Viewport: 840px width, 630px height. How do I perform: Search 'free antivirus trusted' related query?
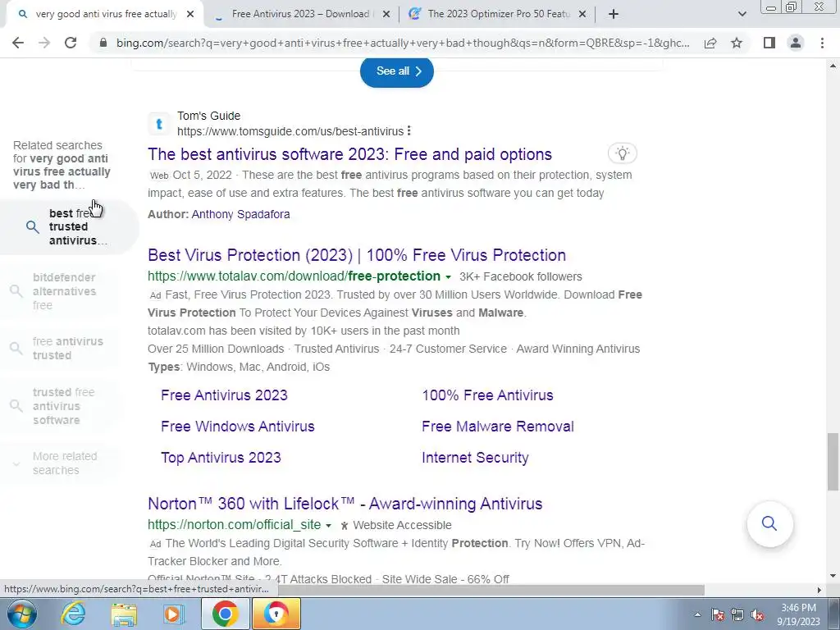[59, 348]
